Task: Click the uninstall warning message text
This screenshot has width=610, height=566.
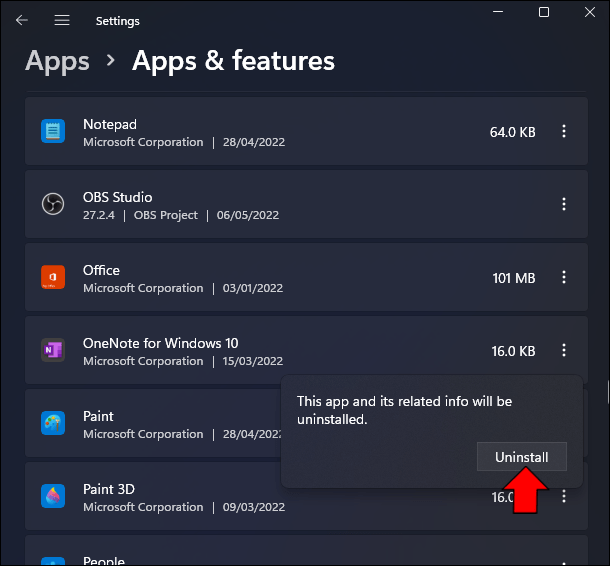Action: [x=404, y=410]
